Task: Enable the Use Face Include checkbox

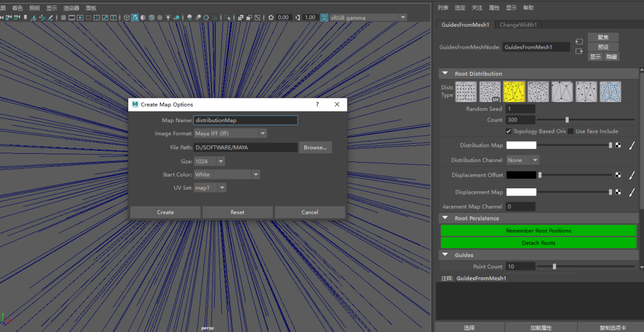Action: [x=571, y=131]
